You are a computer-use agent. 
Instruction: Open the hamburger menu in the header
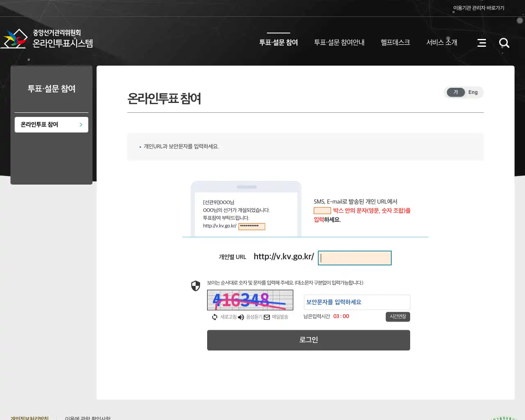[x=482, y=43]
